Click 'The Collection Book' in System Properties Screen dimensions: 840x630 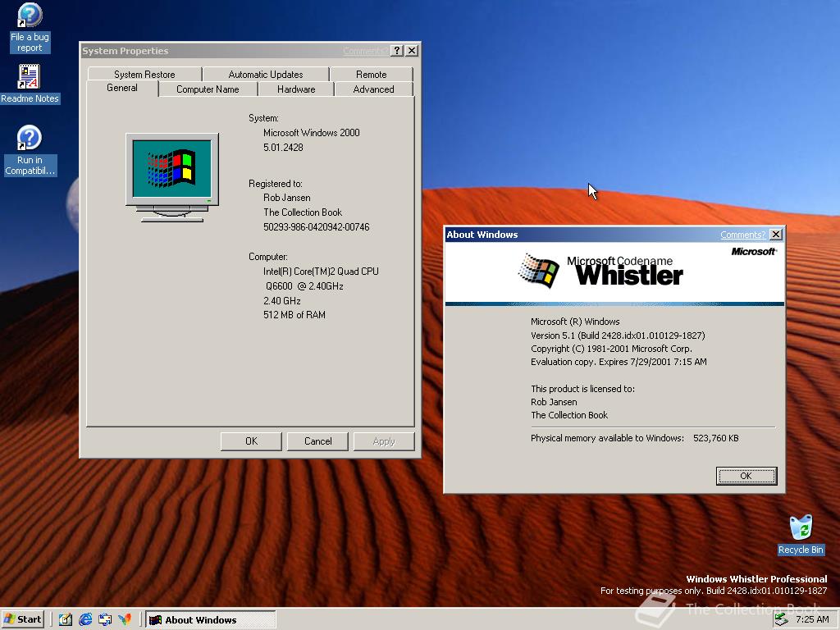tap(303, 212)
